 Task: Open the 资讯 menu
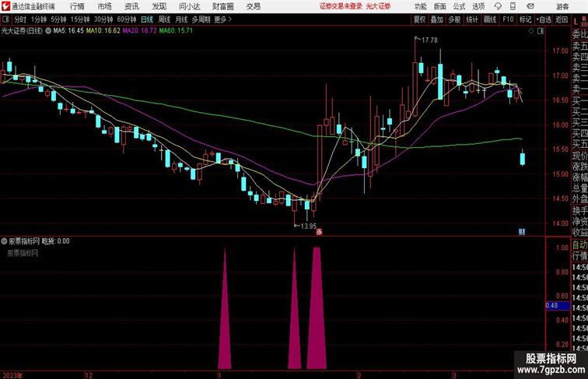131,6
